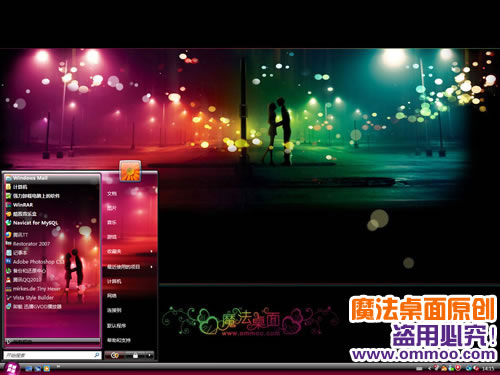Screen dimensions: 500x375
Task: Open 酷我音乐盒 music player entry
Action: 52,214
